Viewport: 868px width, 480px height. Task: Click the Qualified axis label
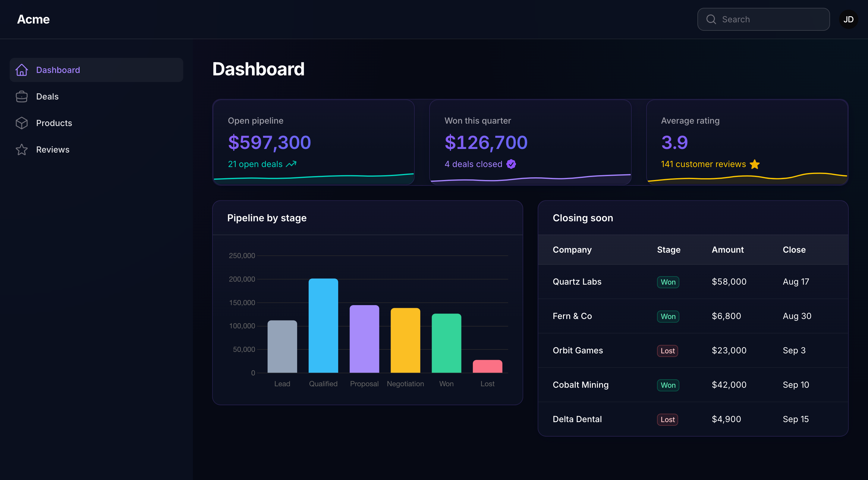pyautogui.click(x=323, y=384)
